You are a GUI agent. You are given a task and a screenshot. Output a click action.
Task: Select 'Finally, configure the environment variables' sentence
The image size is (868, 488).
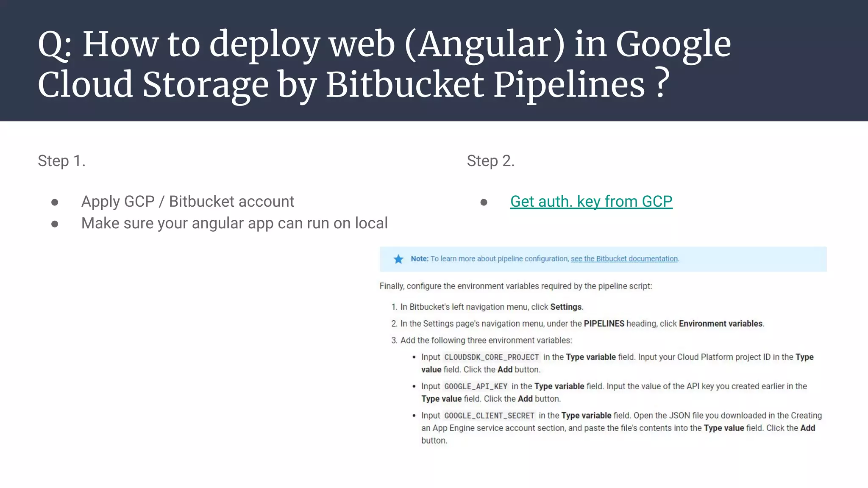click(516, 286)
